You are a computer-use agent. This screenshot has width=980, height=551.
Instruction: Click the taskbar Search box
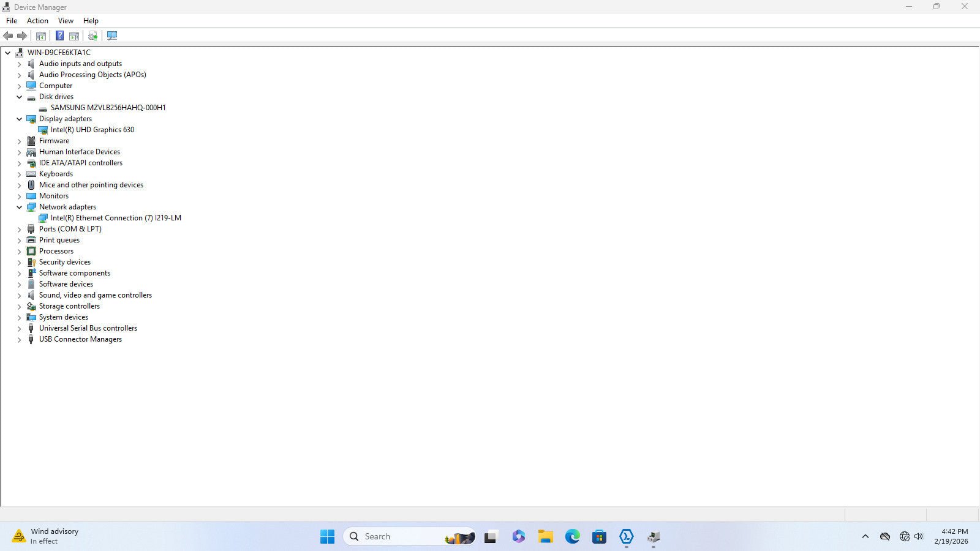click(410, 537)
